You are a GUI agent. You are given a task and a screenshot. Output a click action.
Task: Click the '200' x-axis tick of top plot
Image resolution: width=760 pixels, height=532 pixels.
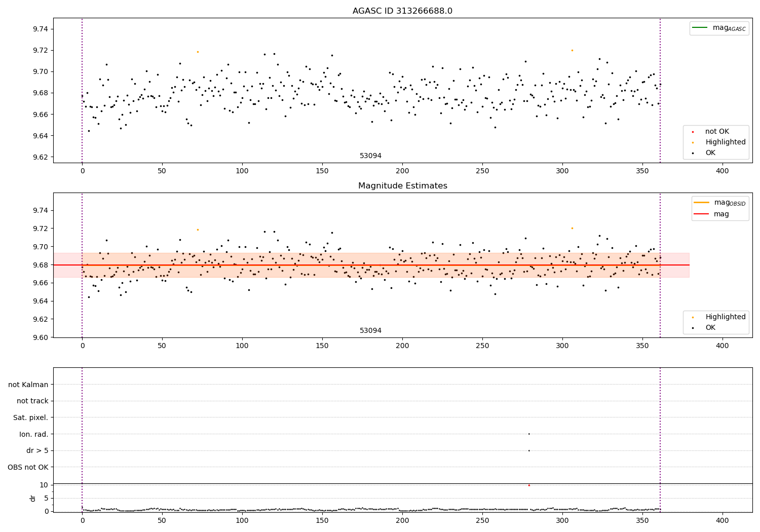click(402, 171)
